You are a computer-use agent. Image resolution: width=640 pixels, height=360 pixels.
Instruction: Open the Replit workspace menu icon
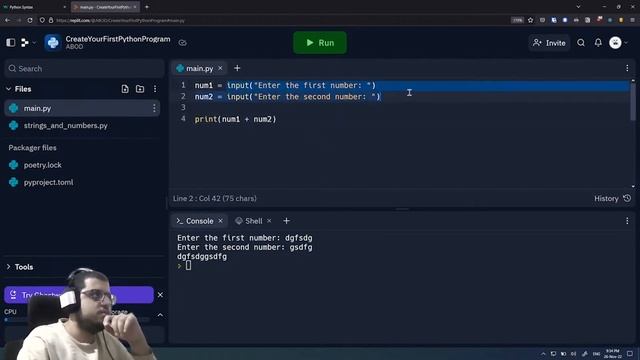[x=25, y=42]
